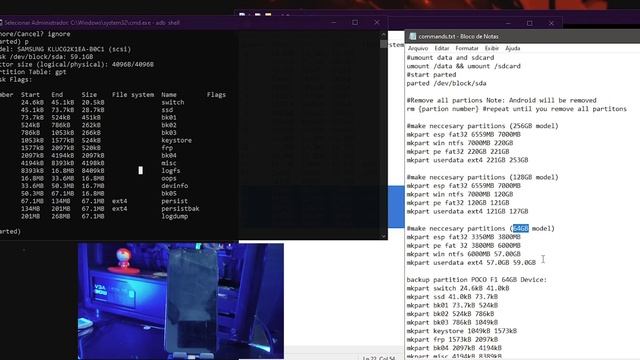Click the cmd vertical scrollbar thumb
640x360 pixels.
[x=383, y=44]
